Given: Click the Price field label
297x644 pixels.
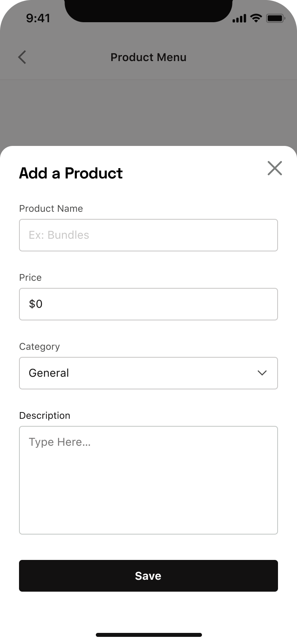Looking at the screenshot, I should 30,278.
